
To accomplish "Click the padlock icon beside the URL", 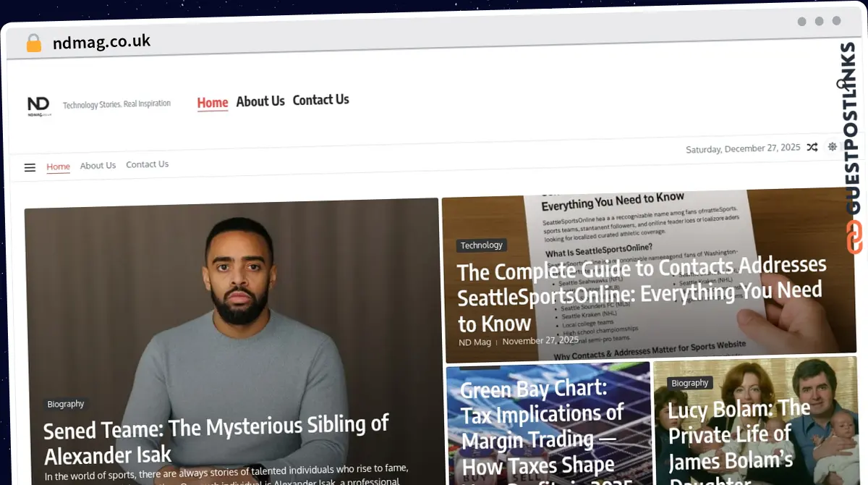I will [33, 43].
